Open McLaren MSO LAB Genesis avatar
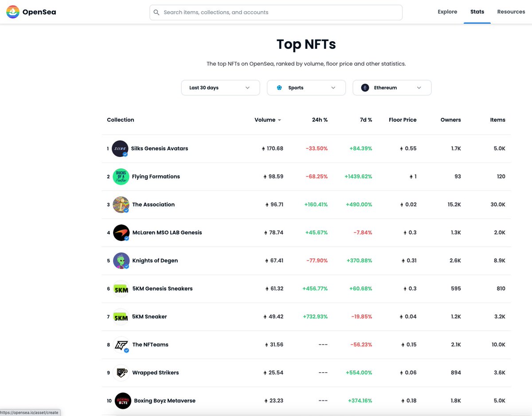The width and height of the screenshot is (532, 416). (x=121, y=233)
